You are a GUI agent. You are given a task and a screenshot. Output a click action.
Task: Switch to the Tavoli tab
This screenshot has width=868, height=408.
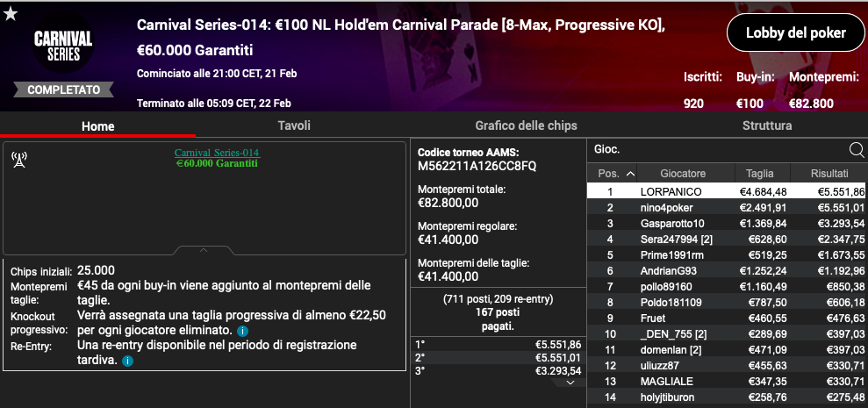coord(294,125)
